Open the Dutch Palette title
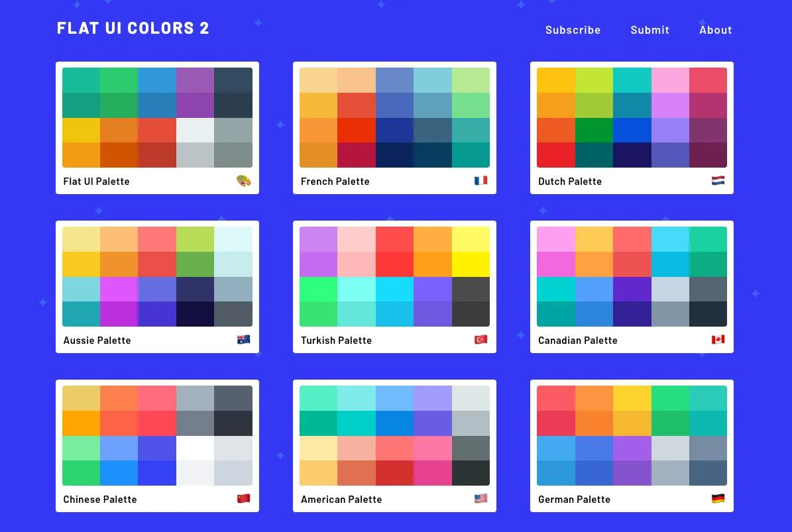This screenshot has height=532, width=792. click(x=570, y=182)
